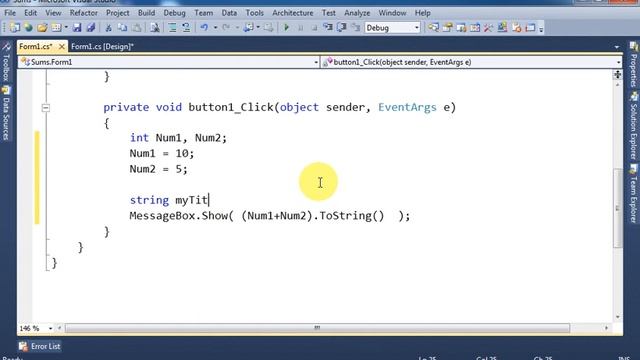Open the Solution Explorer side tab
Viewport: 640px width, 360px height.
633,126
